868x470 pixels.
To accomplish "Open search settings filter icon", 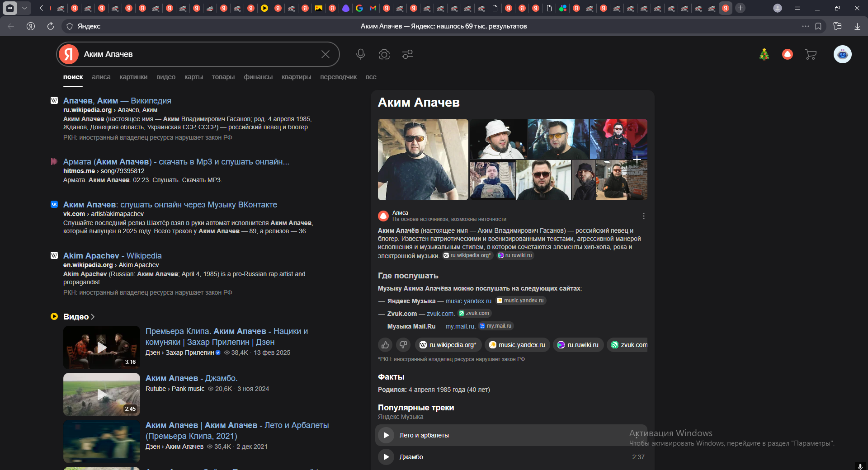I will pos(408,54).
